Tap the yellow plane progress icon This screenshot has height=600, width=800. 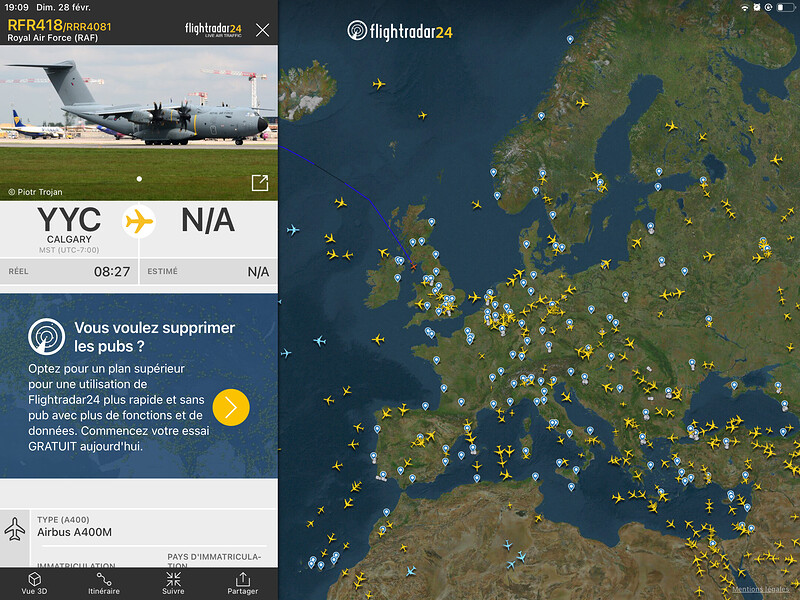139,221
